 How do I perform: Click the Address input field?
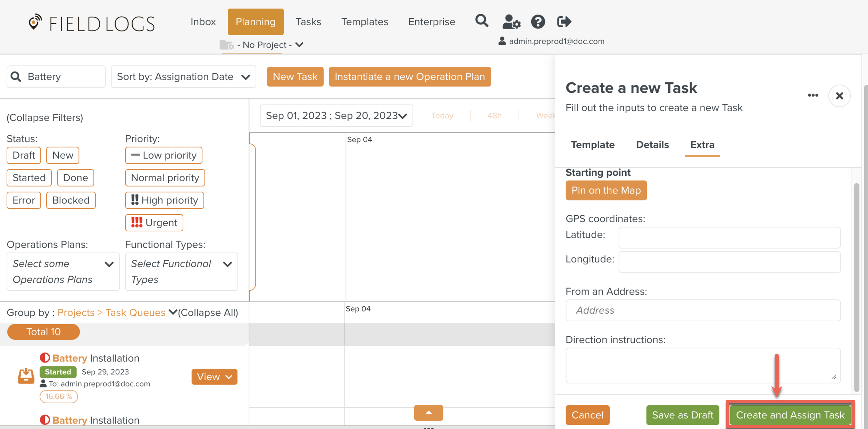pyautogui.click(x=703, y=310)
